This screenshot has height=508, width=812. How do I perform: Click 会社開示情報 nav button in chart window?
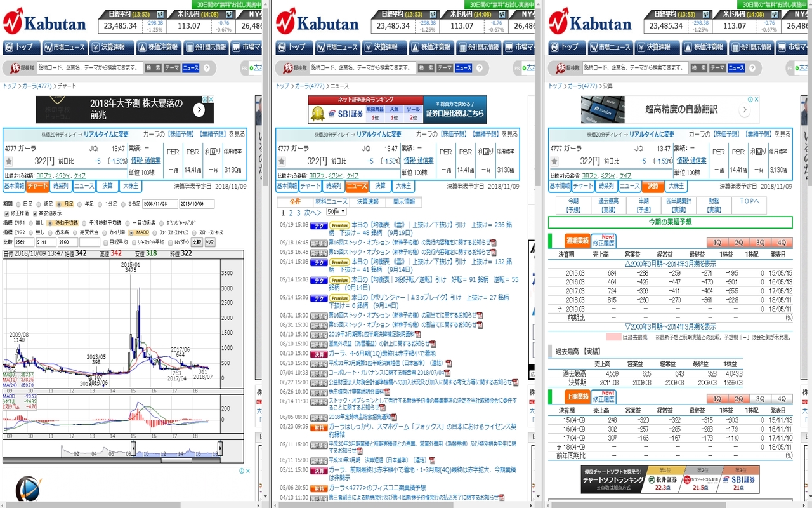pyautogui.click(x=206, y=47)
